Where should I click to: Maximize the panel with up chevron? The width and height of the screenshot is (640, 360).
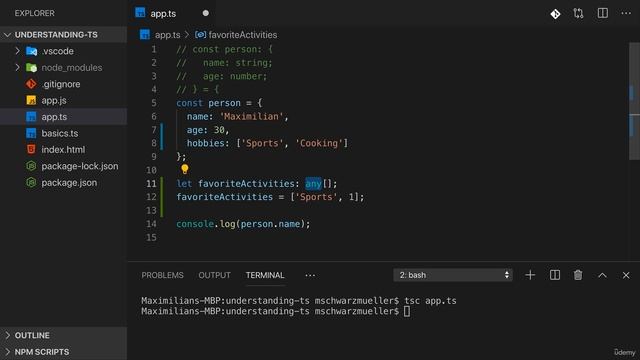point(602,276)
